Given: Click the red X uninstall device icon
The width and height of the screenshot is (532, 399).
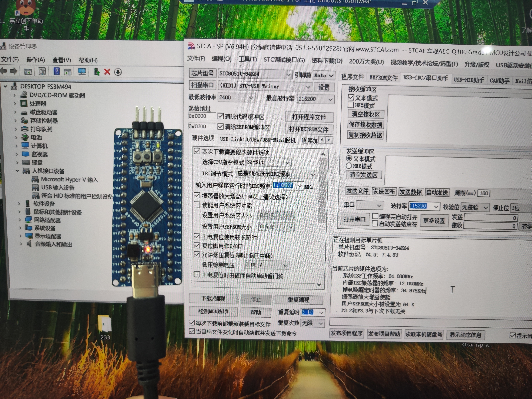Looking at the screenshot, I should pyautogui.click(x=107, y=72).
